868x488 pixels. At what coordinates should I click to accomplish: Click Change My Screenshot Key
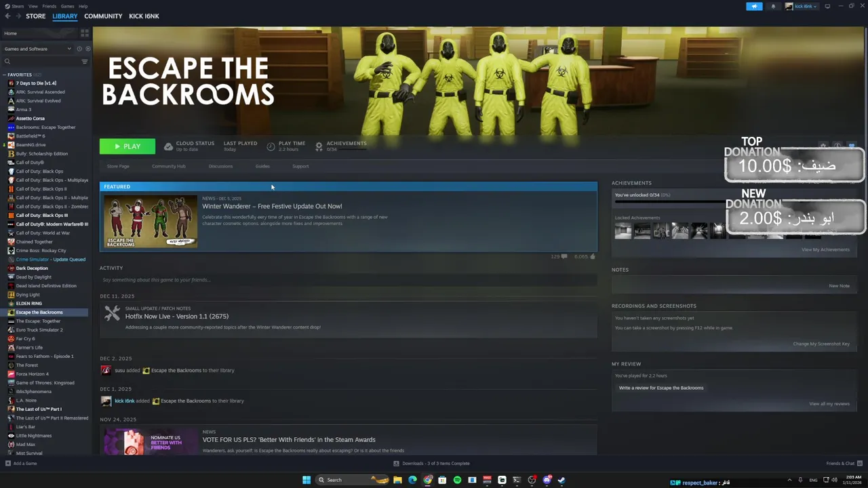[x=821, y=344]
